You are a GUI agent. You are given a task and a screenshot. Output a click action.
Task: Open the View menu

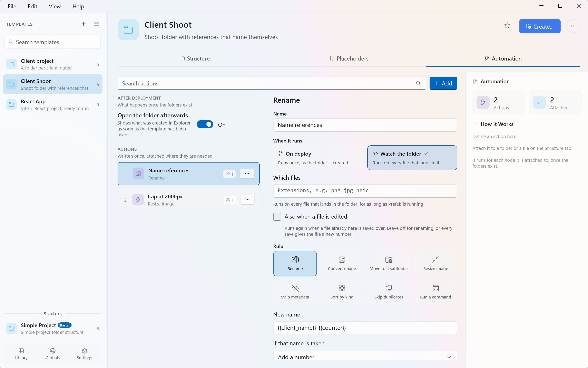pyautogui.click(x=55, y=6)
